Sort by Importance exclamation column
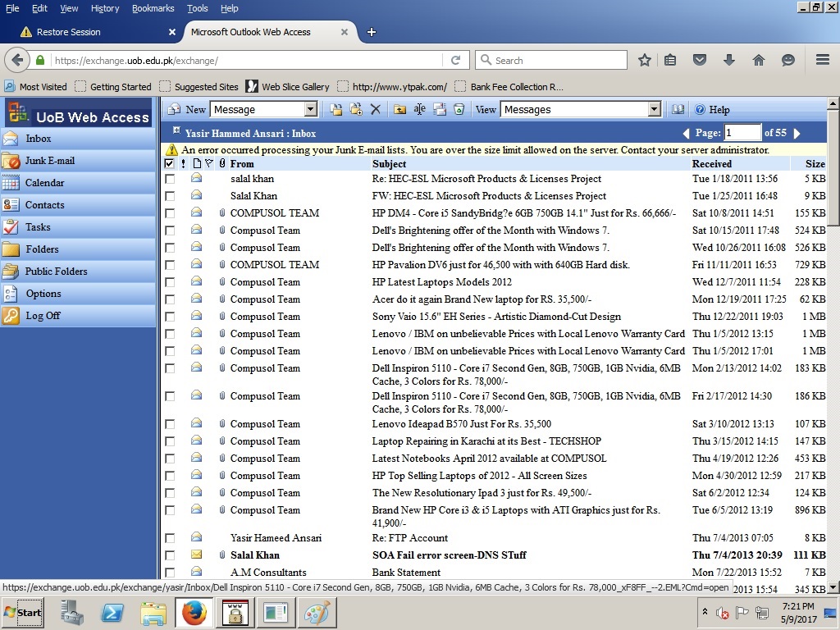This screenshot has height=630, width=840. coord(183,164)
